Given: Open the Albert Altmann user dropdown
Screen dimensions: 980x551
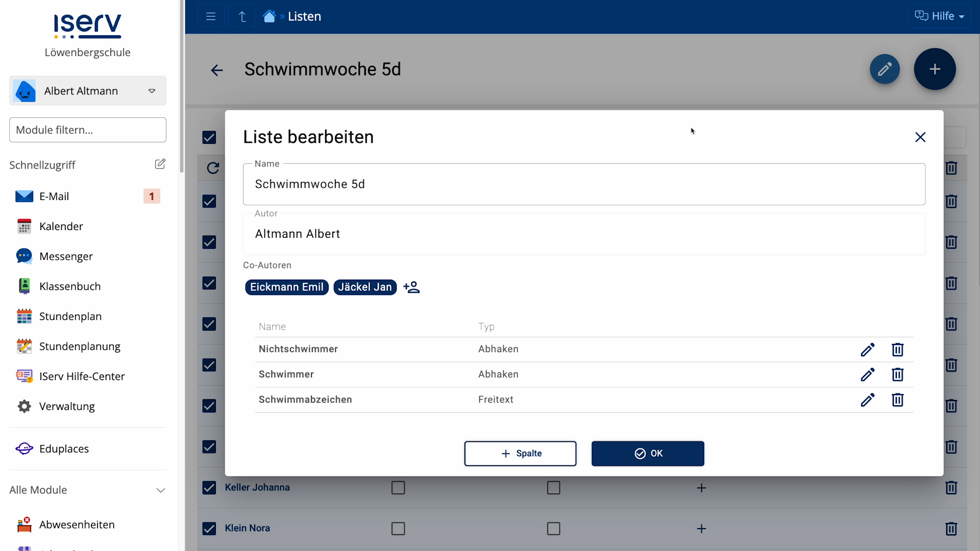Looking at the screenshot, I should click(x=88, y=91).
